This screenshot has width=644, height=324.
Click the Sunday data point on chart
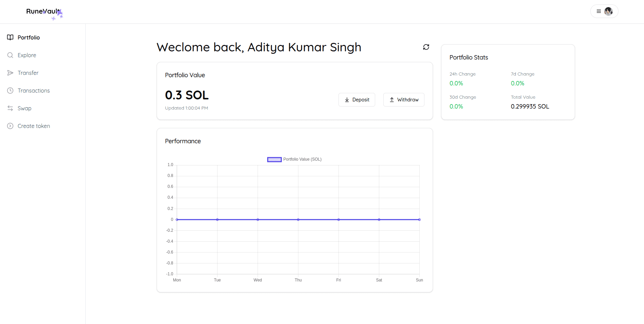click(x=419, y=220)
